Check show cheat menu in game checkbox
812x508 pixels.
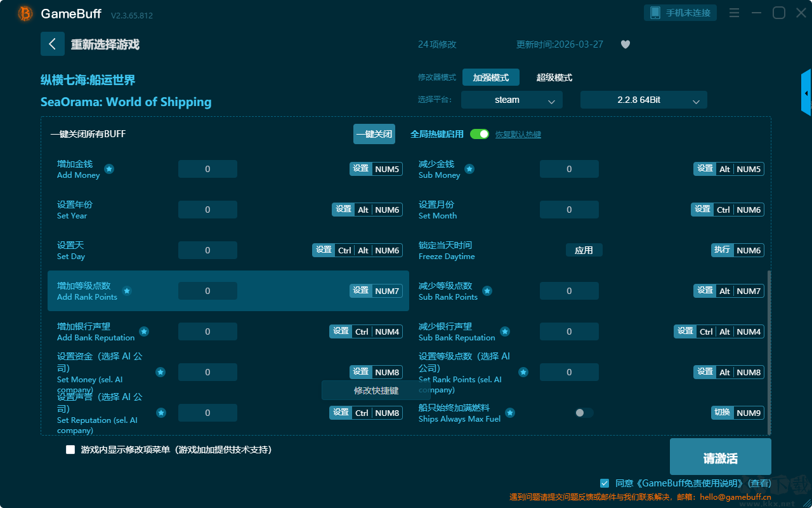[70, 450]
